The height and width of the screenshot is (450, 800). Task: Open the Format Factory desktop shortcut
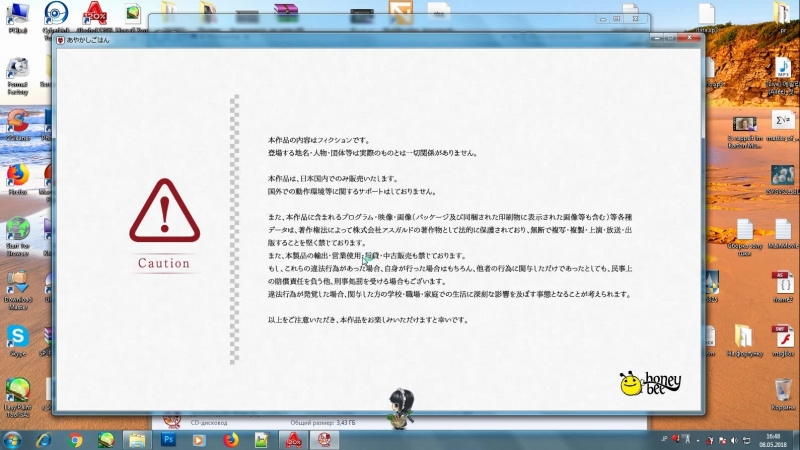[x=17, y=70]
